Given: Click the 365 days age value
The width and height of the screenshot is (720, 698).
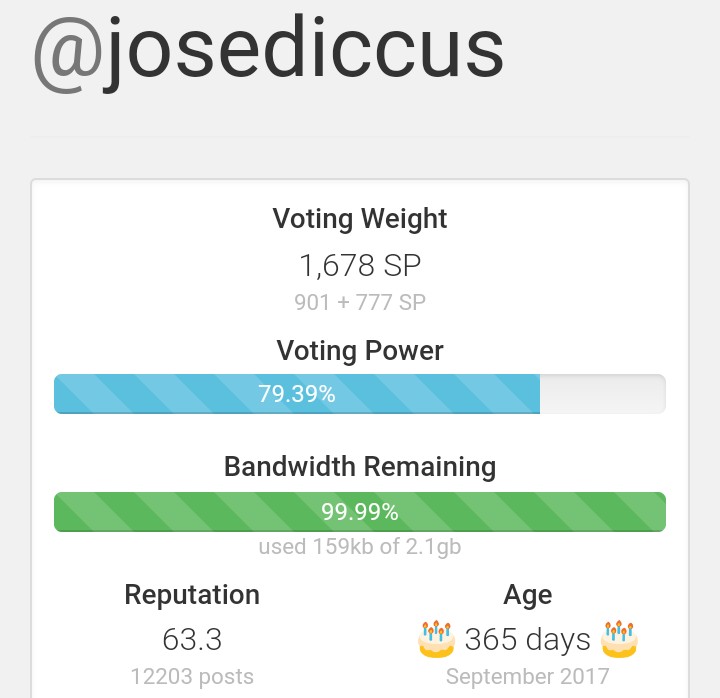Looking at the screenshot, I should 527,639.
